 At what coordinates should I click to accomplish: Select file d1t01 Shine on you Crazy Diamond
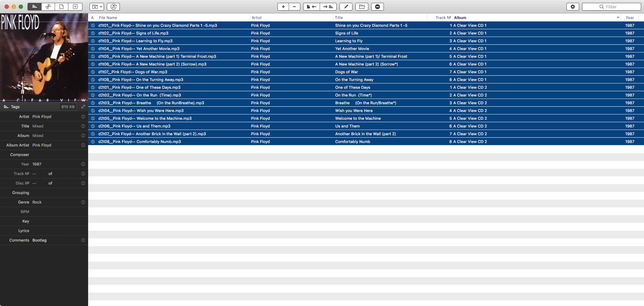[158, 25]
